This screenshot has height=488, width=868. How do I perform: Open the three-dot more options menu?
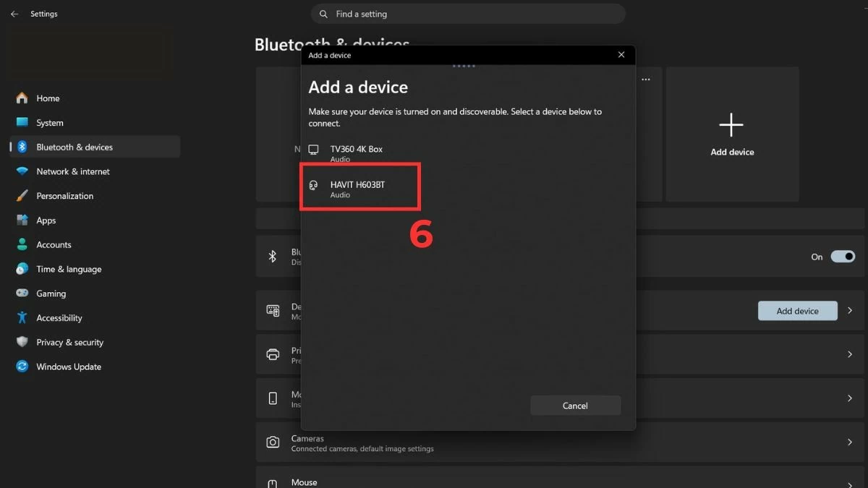pyautogui.click(x=646, y=80)
